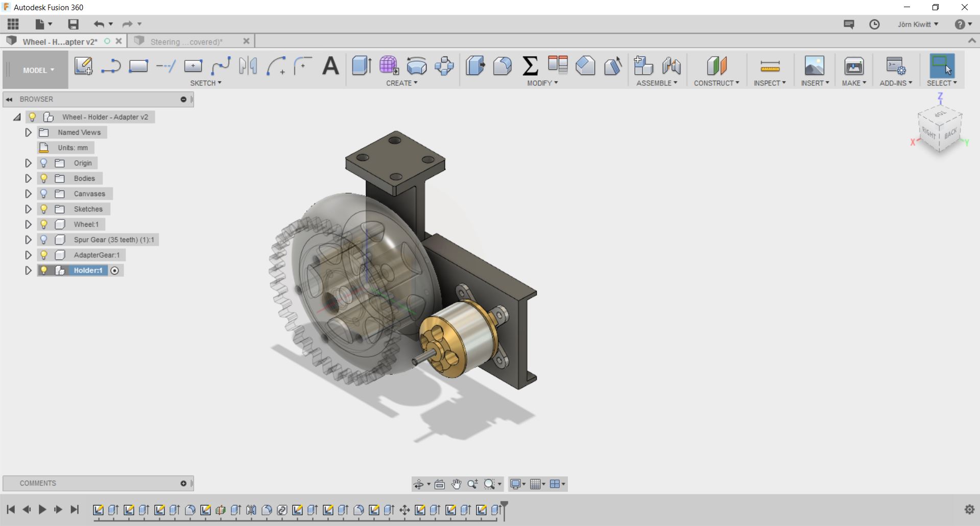The image size is (980, 526).
Task: Redo the last undone action
Action: tap(127, 24)
